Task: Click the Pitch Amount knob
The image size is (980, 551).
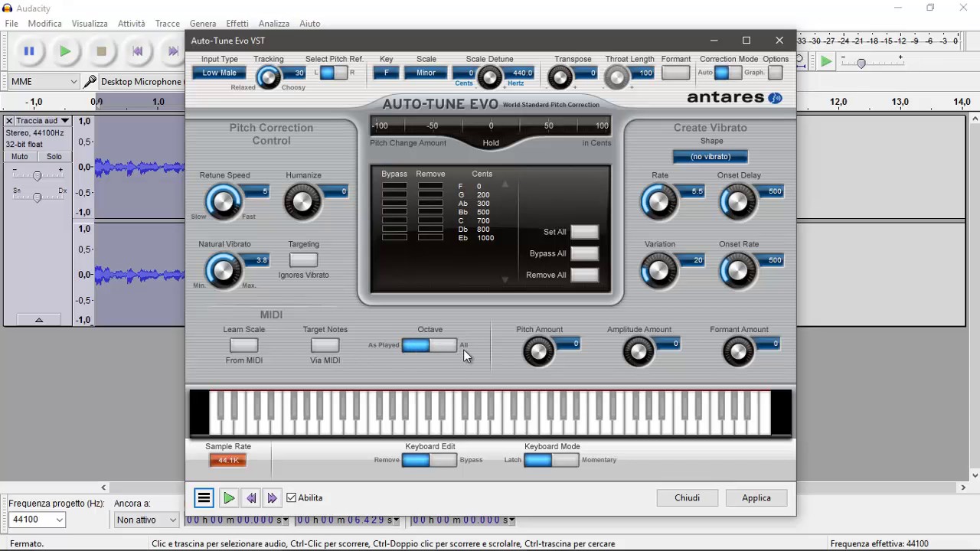Action: pyautogui.click(x=538, y=352)
